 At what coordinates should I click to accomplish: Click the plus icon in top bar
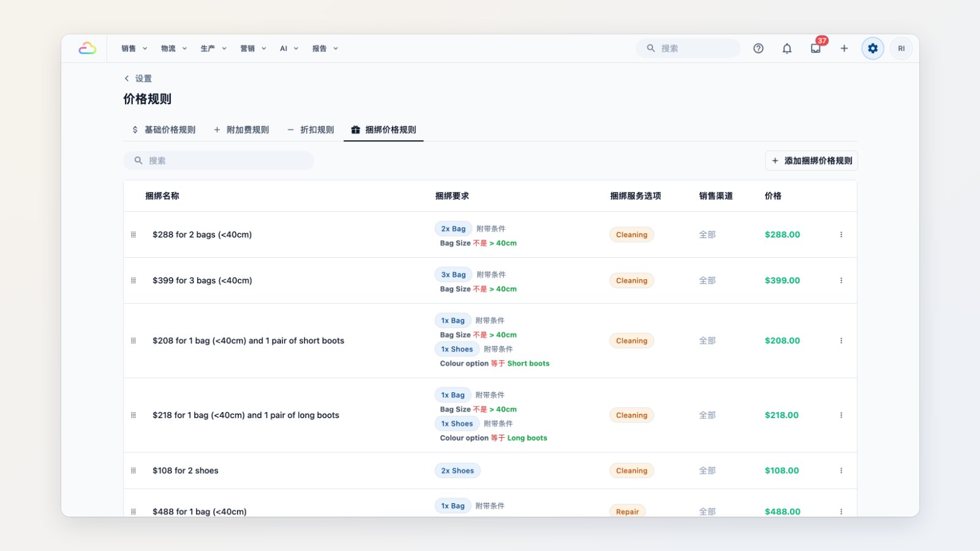[x=844, y=48]
